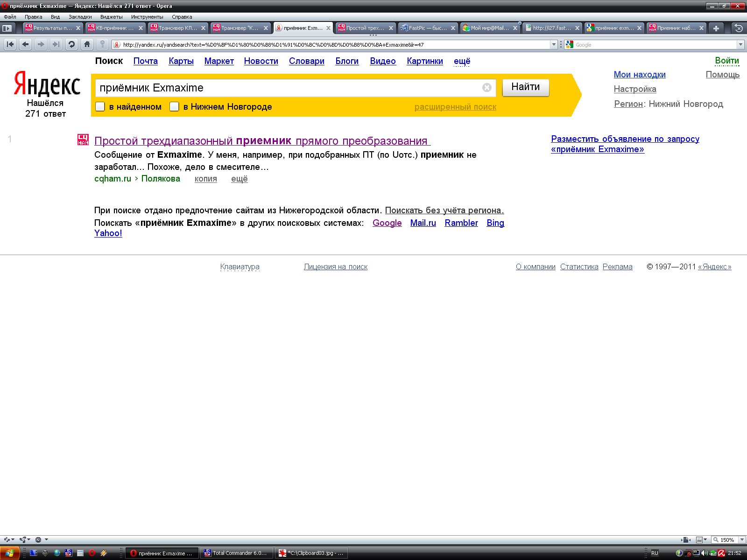Open the Настройка link

point(635,89)
